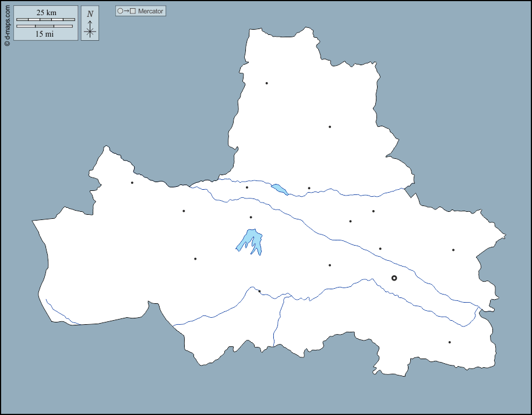Pick the city dot in the southeast corner
532x415 pixels.
tap(450, 342)
